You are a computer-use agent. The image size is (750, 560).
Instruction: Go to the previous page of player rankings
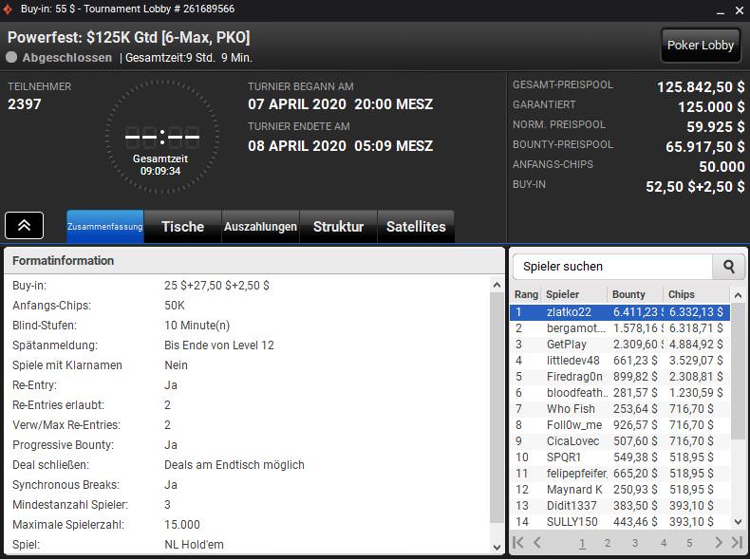(x=537, y=543)
